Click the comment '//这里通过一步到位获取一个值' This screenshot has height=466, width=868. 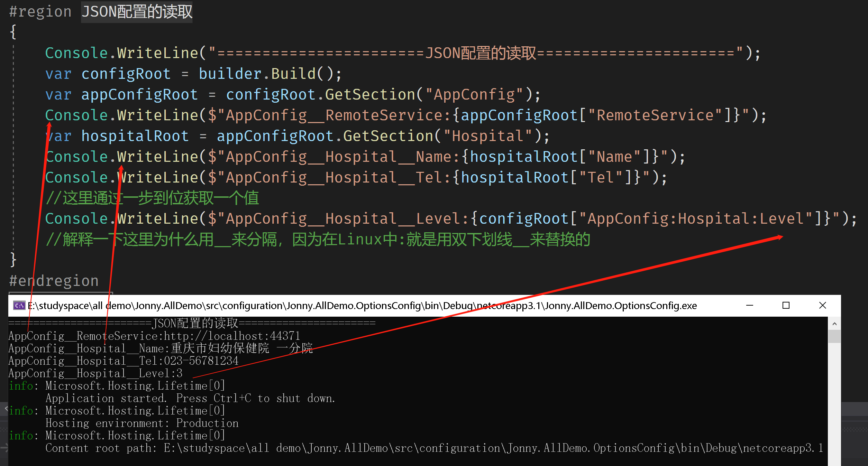[x=152, y=198]
